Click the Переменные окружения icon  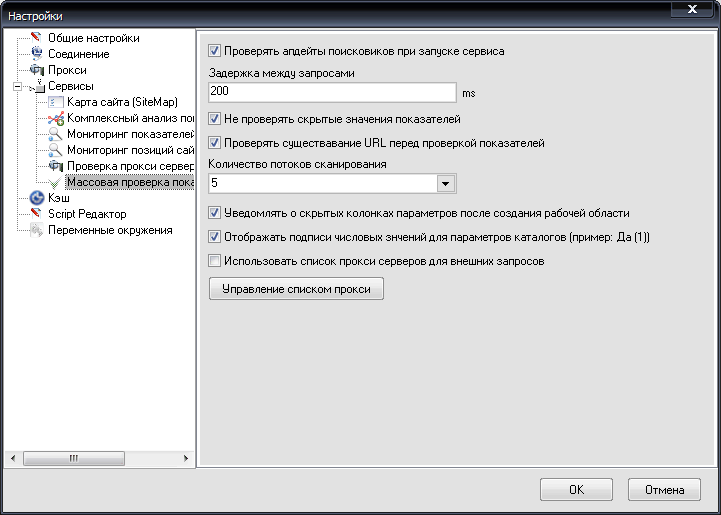[x=37, y=230]
